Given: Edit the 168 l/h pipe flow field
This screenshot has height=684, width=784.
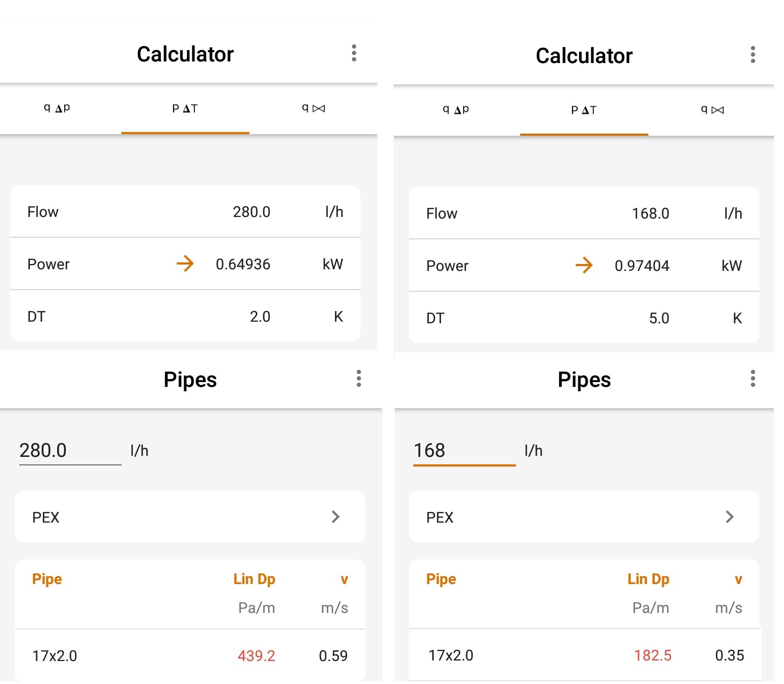Looking at the screenshot, I should 464,450.
